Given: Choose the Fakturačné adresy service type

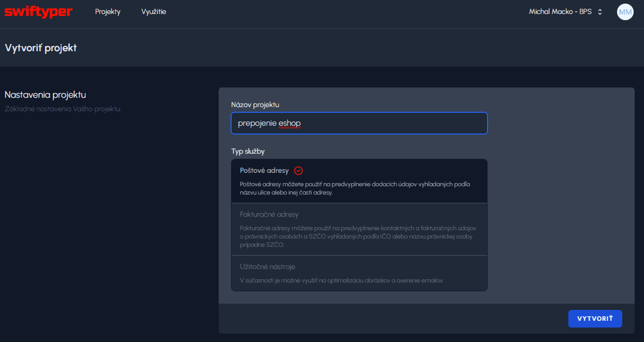Looking at the screenshot, I should pyautogui.click(x=269, y=214).
